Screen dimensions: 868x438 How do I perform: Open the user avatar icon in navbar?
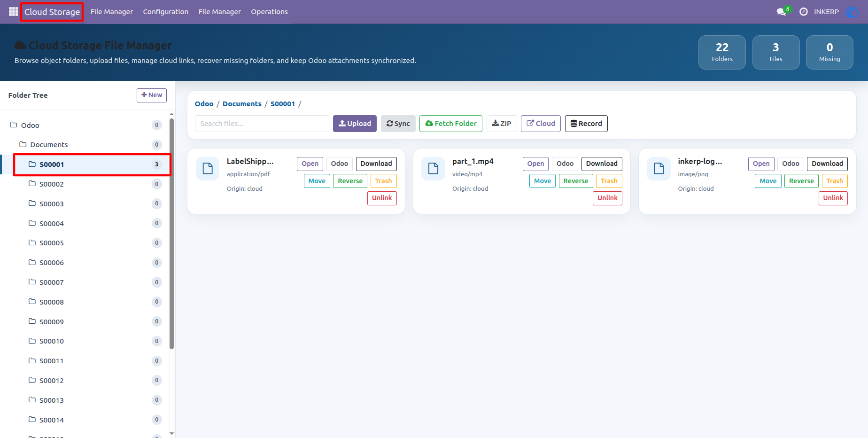[852, 12]
